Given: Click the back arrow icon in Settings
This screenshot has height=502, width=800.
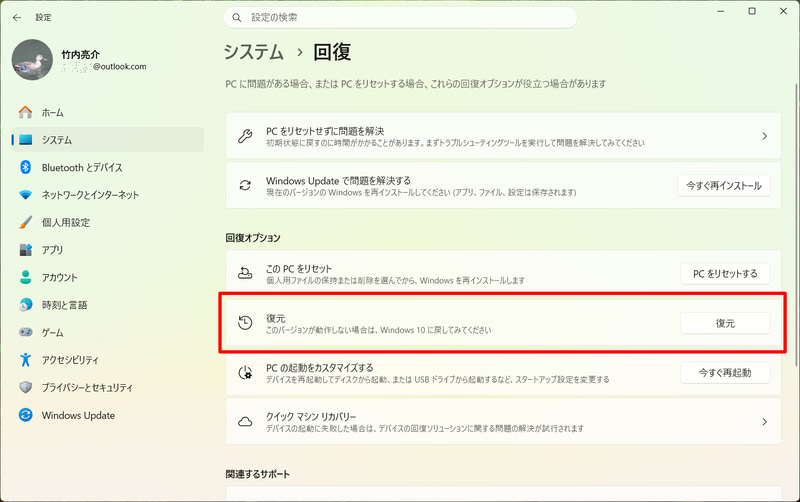Looking at the screenshot, I should (x=17, y=17).
